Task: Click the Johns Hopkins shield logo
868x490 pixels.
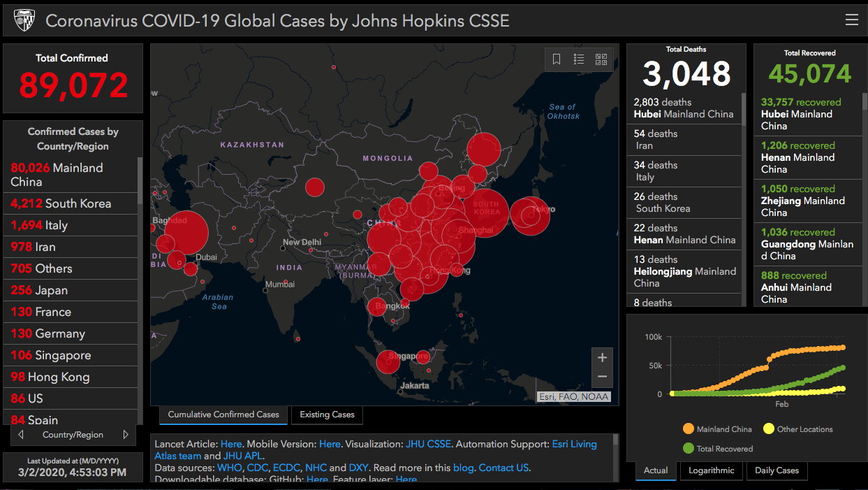Action: coord(24,20)
